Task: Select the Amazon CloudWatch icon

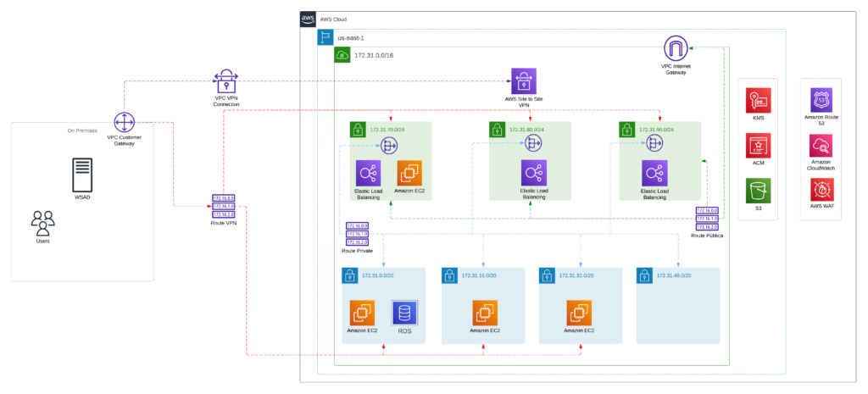Action: tap(822, 146)
